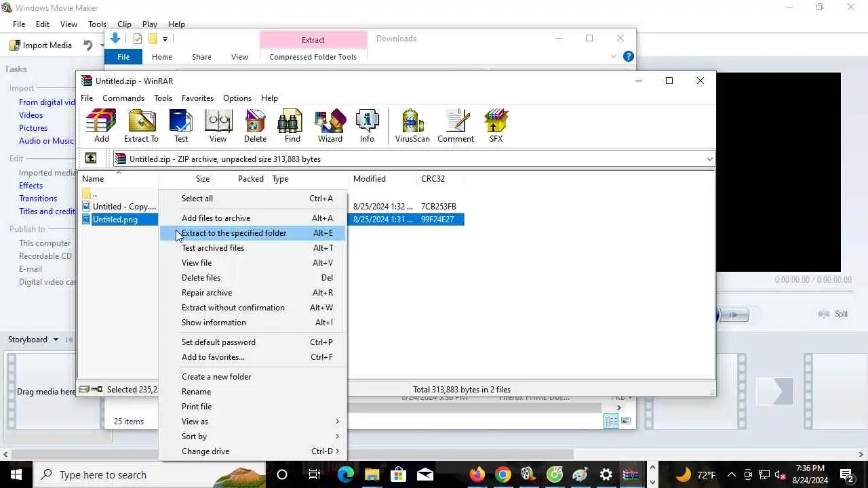Open the notification center icon
This screenshot has width=868, height=488.
pos(846,474)
